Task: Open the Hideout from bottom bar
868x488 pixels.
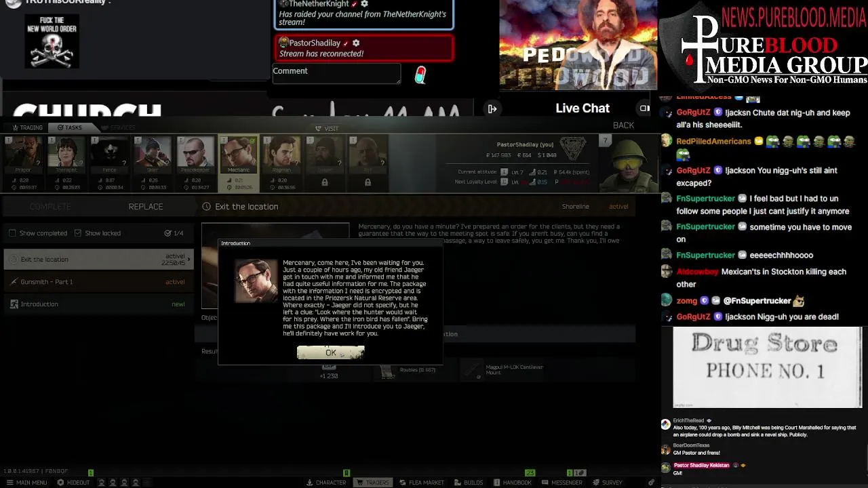Action: click(x=73, y=483)
